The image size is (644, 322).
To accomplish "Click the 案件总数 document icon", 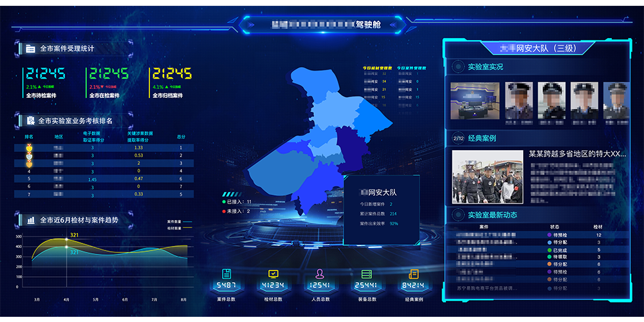I will [x=226, y=274].
